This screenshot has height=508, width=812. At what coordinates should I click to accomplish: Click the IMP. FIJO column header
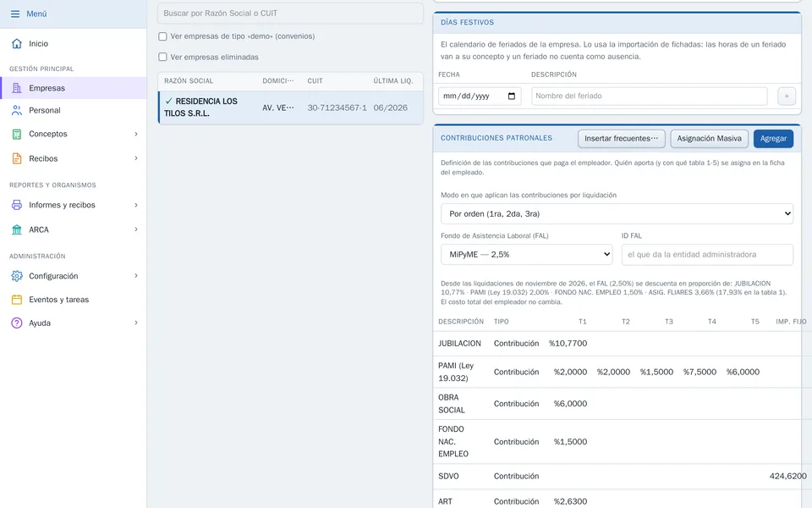click(x=791, y=322)
